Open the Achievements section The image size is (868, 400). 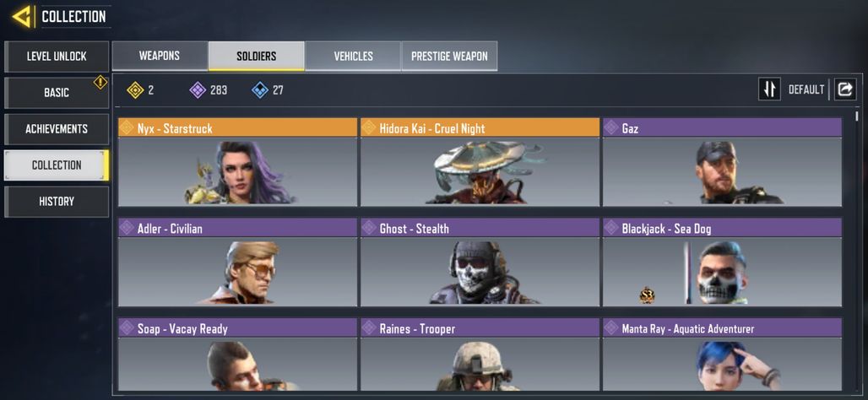click(57, 129)
